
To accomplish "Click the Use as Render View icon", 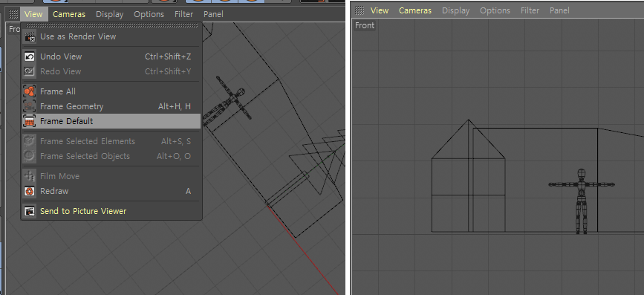I will point(30,36).
